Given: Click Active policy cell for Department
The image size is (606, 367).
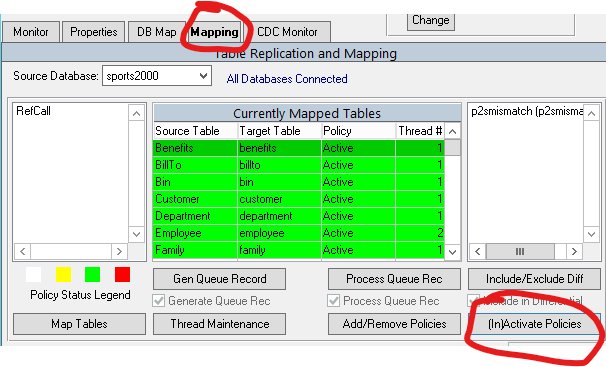Looking at the screenshot, I should 358,216.
